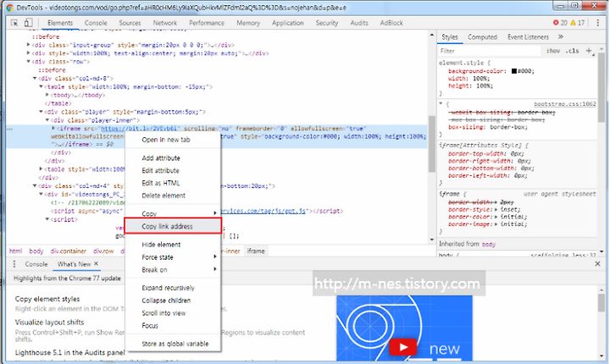
Task: Collapse the player-inner div node
Action: click(47, 120)
